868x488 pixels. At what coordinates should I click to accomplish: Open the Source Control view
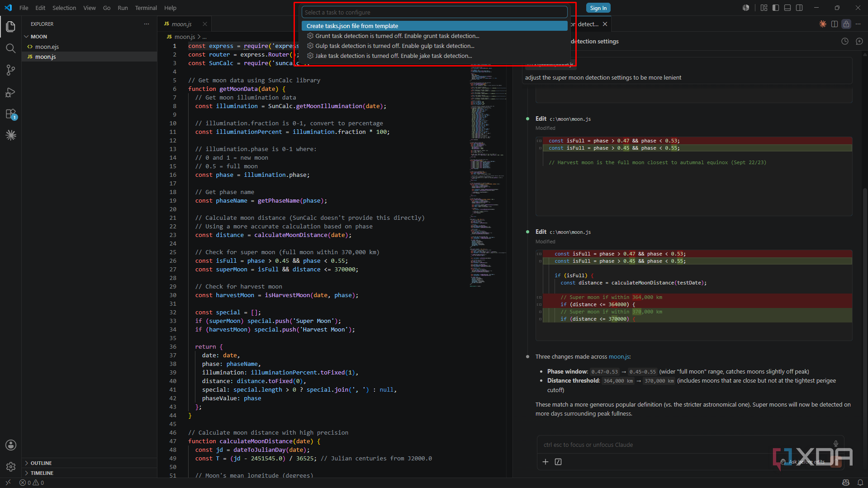point(11,70)
